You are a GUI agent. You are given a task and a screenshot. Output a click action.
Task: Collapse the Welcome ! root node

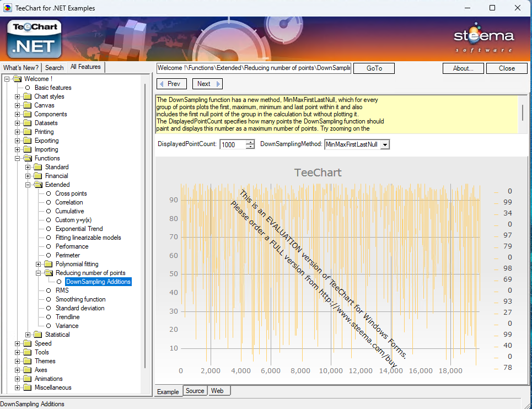point(7,79)
